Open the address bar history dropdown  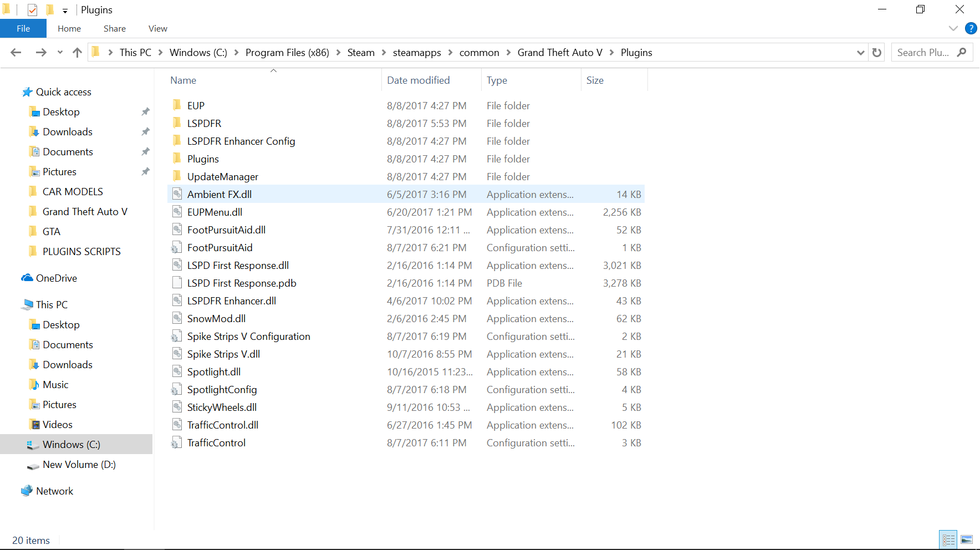pyautogui.click(x=860, y=53)
